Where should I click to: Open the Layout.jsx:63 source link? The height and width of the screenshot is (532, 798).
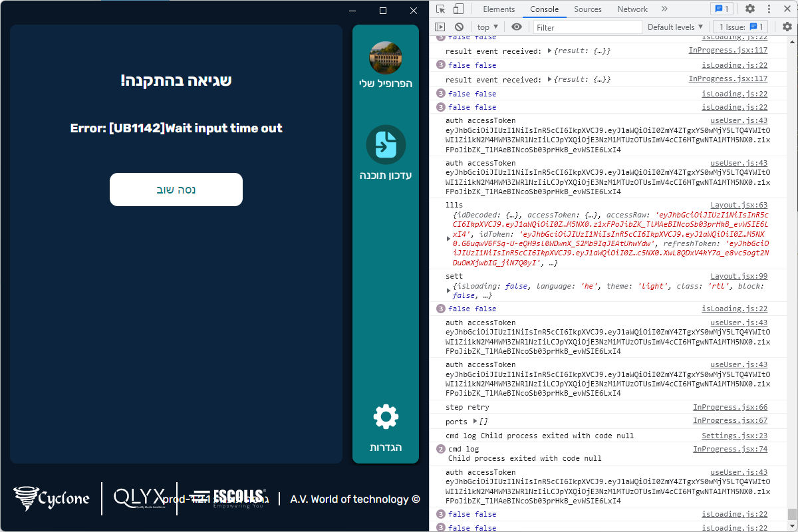[x=738, y=205]
